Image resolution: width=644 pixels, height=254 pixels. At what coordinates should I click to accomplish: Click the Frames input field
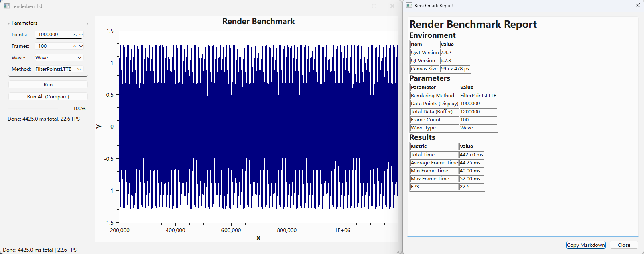53,46
